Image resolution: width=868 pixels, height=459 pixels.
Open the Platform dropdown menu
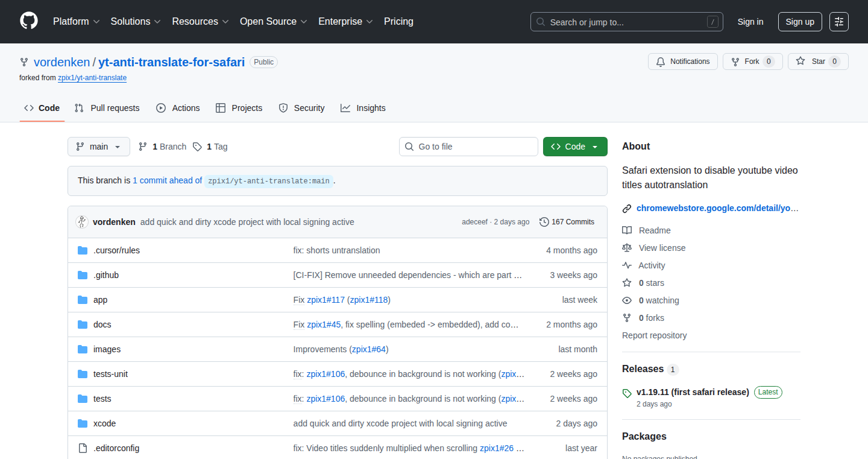[x=76, y=22]
